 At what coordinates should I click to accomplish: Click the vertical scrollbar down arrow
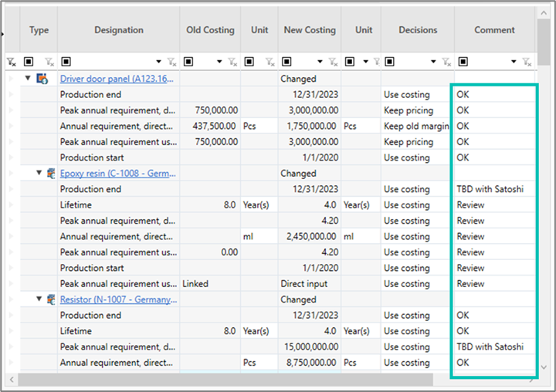click(544, 367)
